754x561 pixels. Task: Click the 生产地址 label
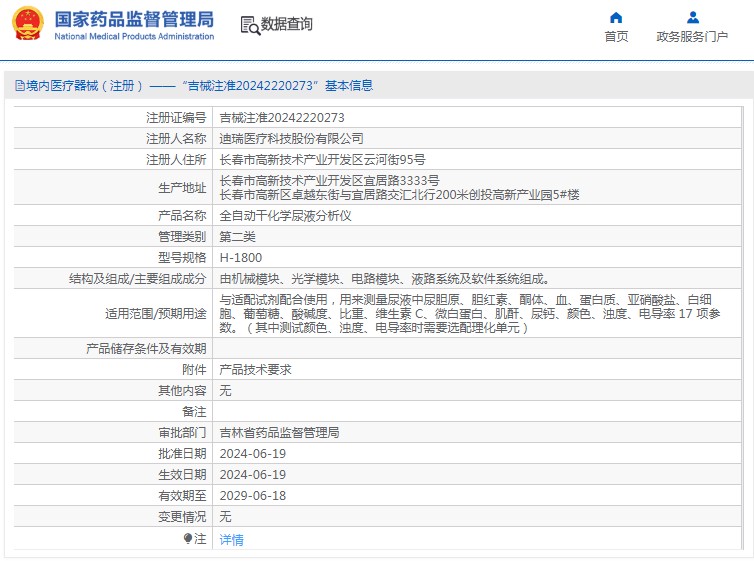coord(182,188)
